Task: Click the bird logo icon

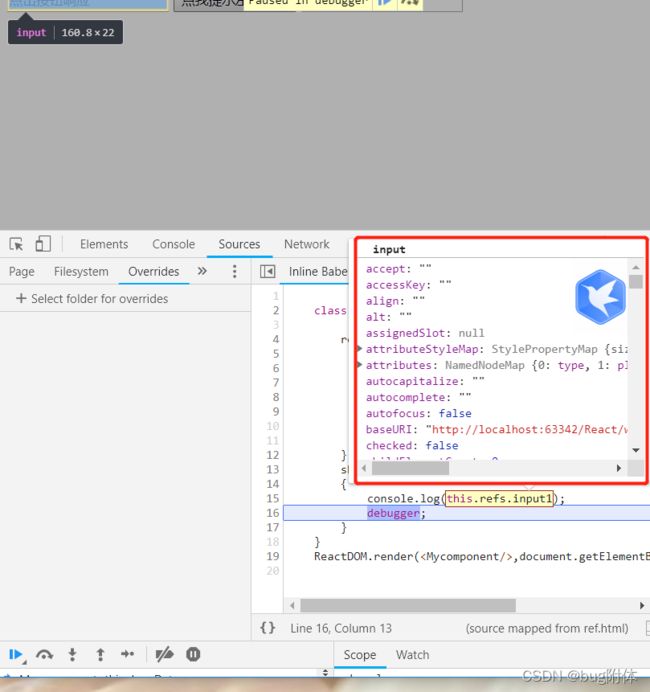Action: tap(601, 297)
